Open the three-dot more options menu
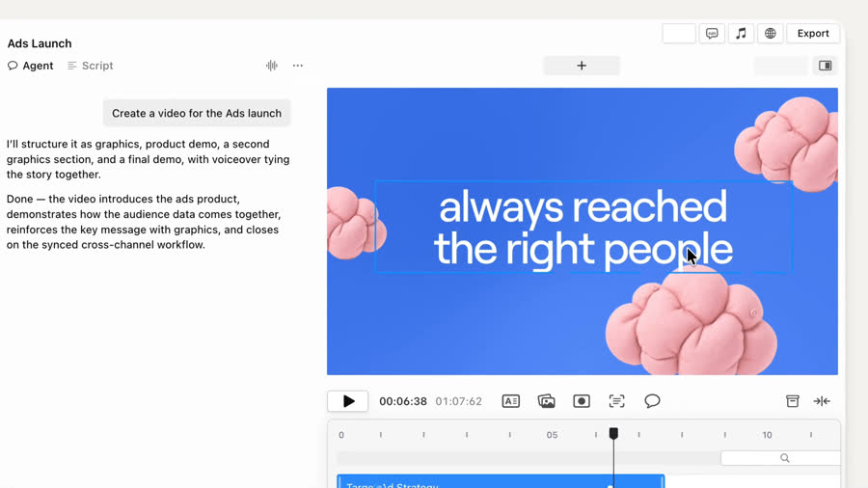Image resolution: width=868 pixels, height=488 pixels. pyautogui.click(x=298, y=66)
